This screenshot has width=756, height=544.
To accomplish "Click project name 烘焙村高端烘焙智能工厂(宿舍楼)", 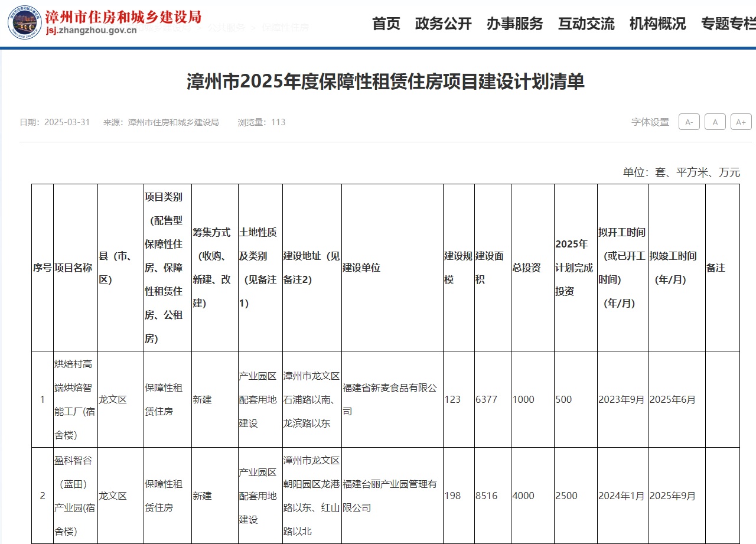I will point(75,399).
